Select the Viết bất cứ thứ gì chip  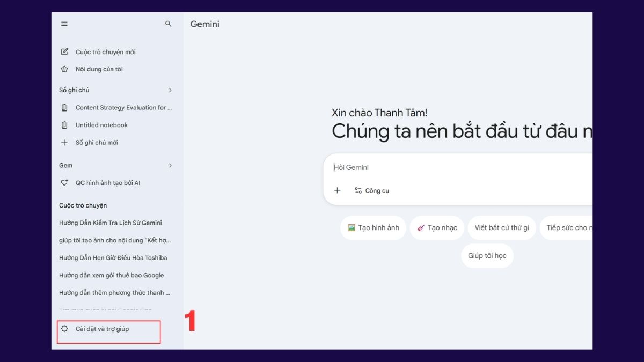[502, 228]
